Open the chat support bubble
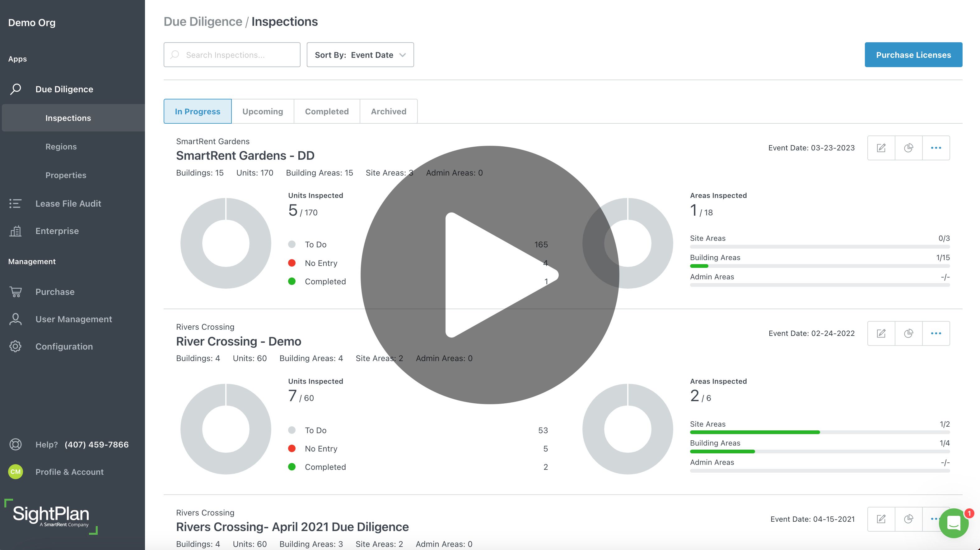The width and height of the screenshot is (980, 550). 954,523
